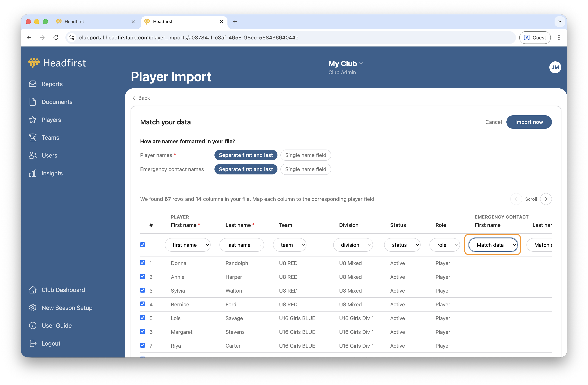
Task: Go to Users in the sidebar
Action: 49,155
